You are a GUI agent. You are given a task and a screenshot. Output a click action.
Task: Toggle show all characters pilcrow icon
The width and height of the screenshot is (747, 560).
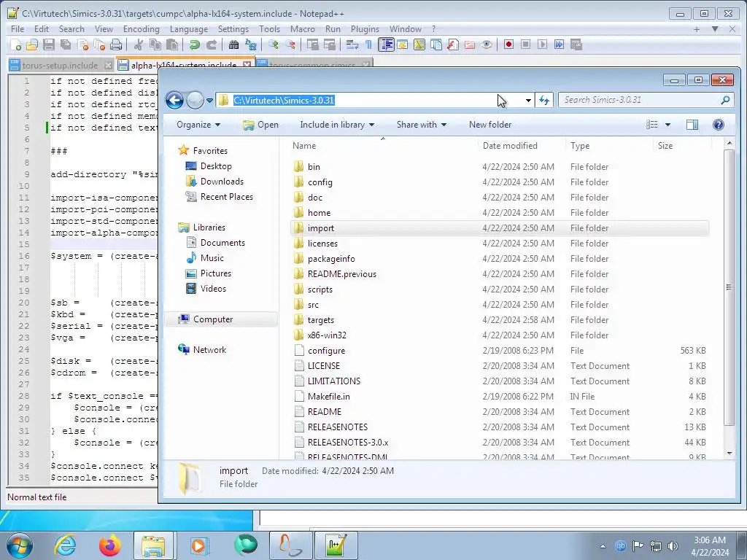click(368, 44)
